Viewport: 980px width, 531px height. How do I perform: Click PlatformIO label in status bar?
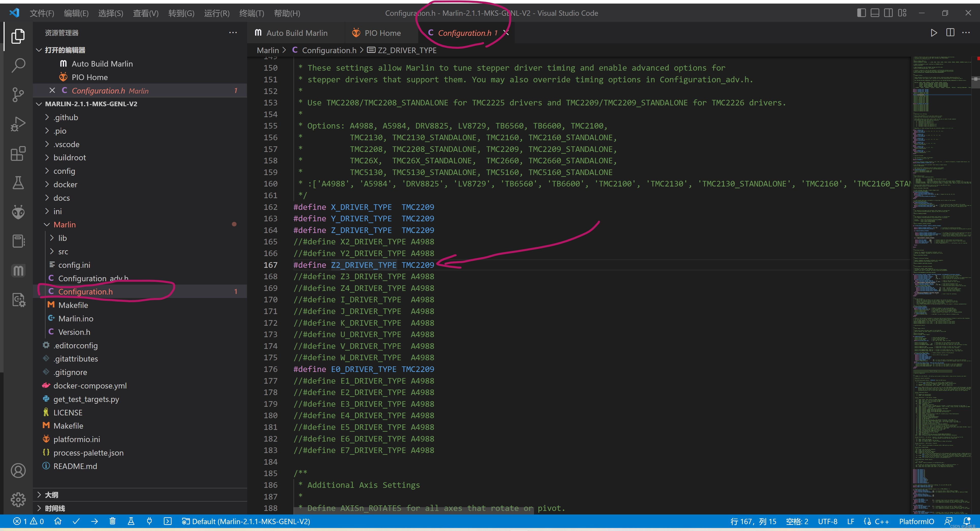coord(916,521)
